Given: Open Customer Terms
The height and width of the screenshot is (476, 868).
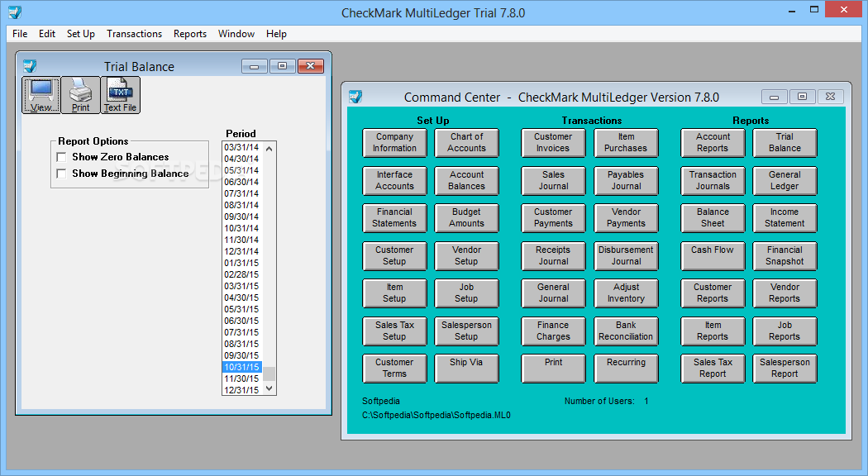Looking at the screenshot, I should [394, 369].
